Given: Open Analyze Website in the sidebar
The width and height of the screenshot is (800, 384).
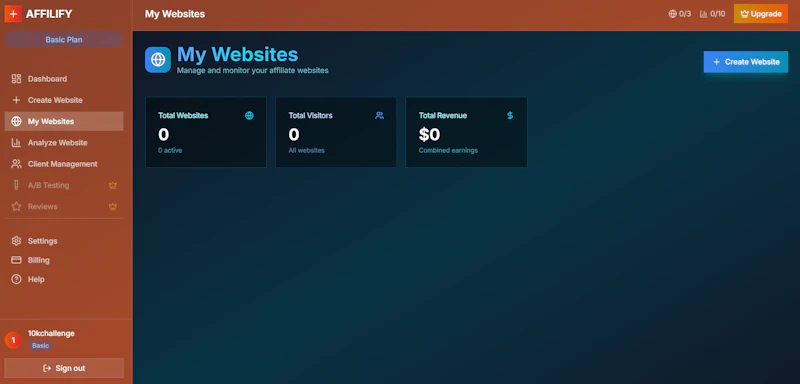Looking at the screenshot, I should (64, 143).
